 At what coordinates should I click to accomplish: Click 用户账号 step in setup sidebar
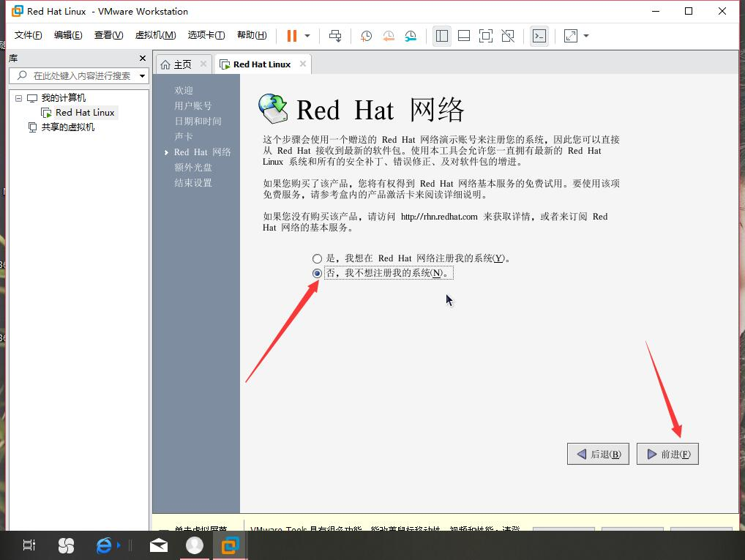point(193,105)
